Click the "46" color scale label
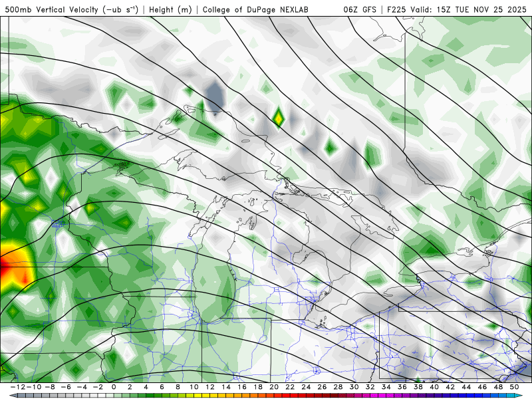 [x=482, y=387]
